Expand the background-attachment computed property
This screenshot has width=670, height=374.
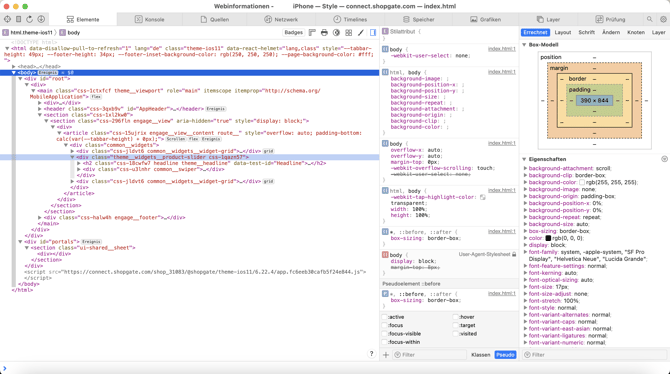(x=525, y=168)
